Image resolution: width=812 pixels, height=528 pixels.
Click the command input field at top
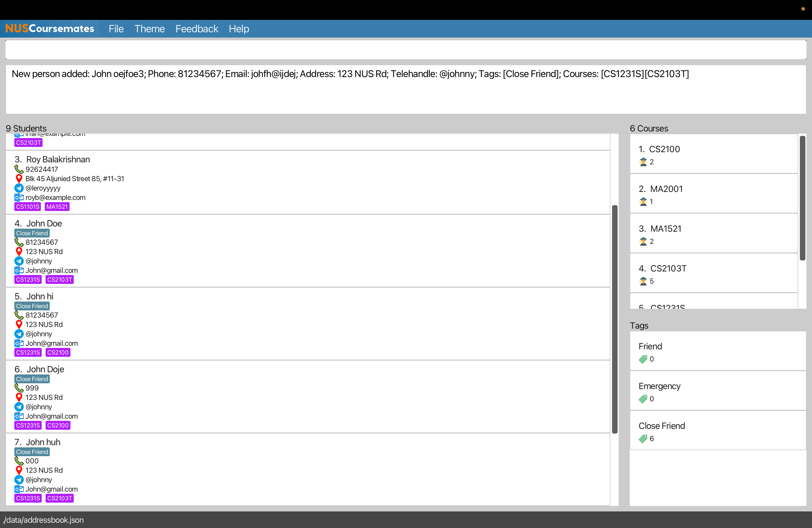(x=406, y=49)
